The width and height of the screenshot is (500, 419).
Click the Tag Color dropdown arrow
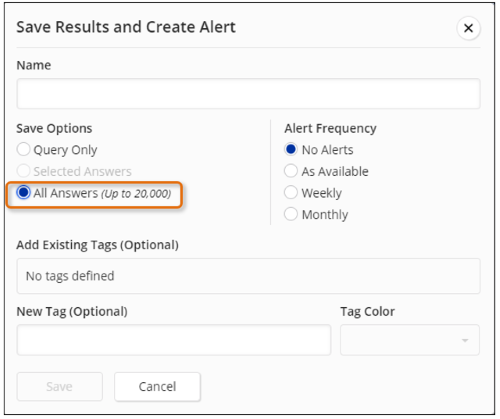(x=465, y=340)
